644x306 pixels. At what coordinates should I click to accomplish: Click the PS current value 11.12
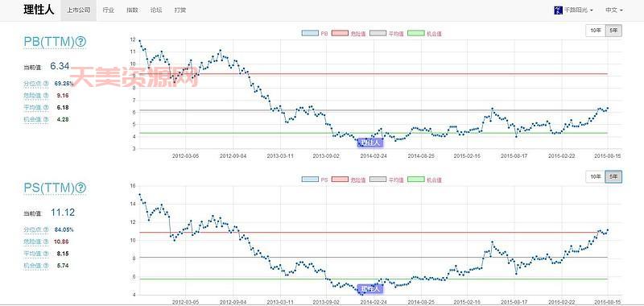pyautogui.click(x=63, y=212)
